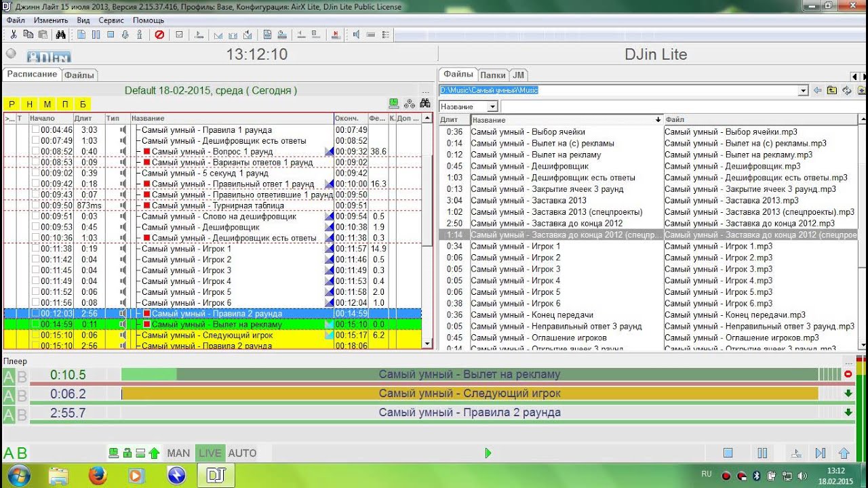Click the pause button in bottom controls
Screen dimensions: 868x488
click(x=762, y=453)
